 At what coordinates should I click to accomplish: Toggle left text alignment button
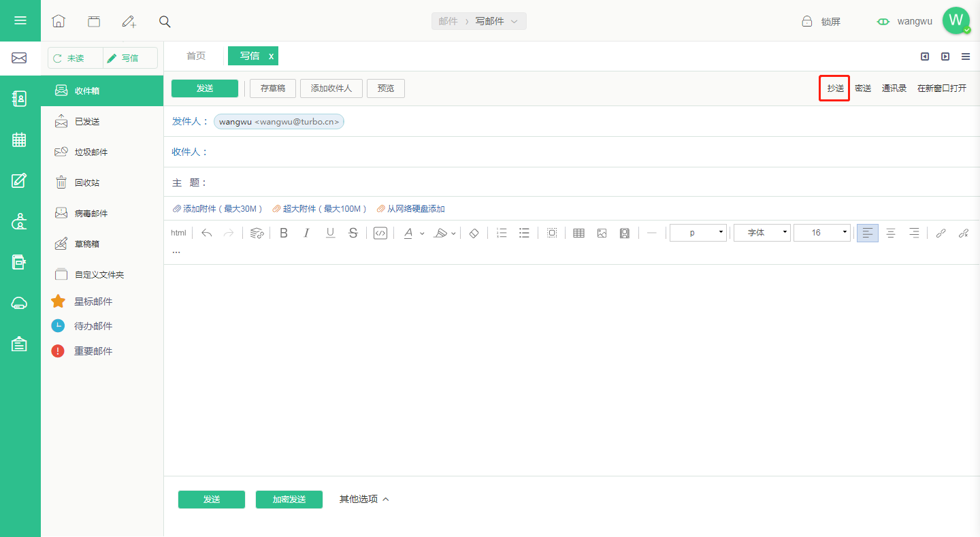coord(867,233)
